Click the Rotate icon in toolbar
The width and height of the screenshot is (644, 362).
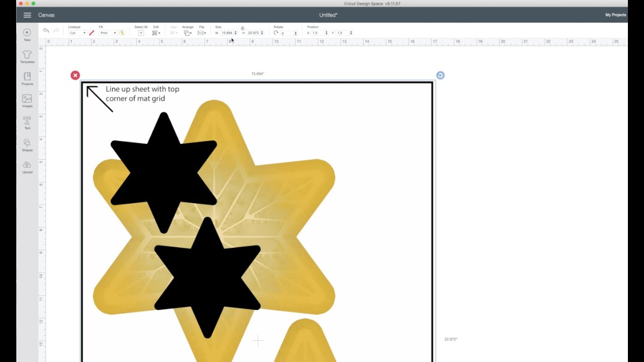[276, 33]
